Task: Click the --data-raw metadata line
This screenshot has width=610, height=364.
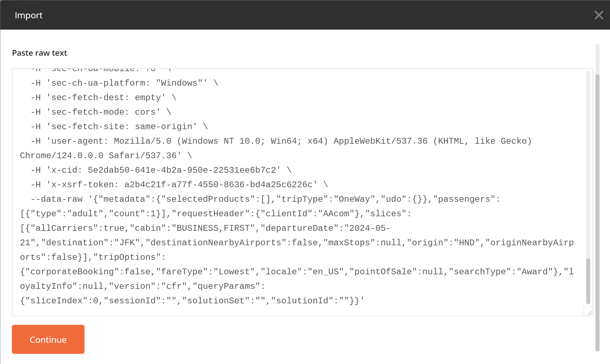Action: click(265, 199)
